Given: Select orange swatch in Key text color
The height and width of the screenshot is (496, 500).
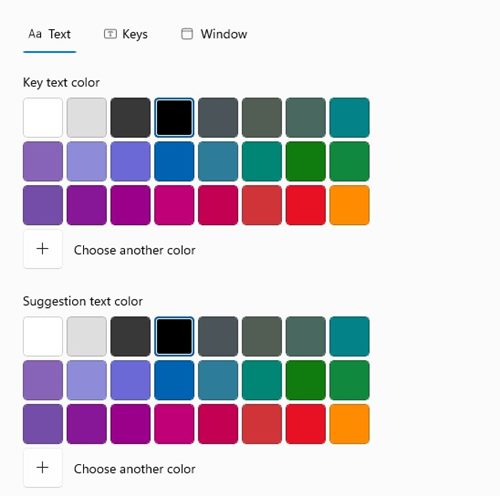Looking at the screenshot, I should click(349, 205).
